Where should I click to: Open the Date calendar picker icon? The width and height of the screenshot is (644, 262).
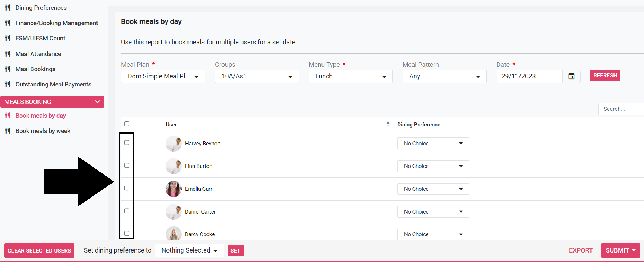click(571, 76)
